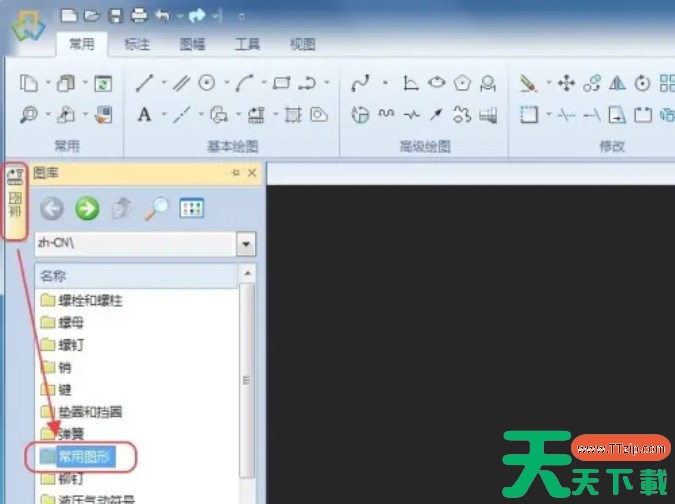Click the Erase tool in 修改 group
The image size is (675, 504).
point(528,83)
